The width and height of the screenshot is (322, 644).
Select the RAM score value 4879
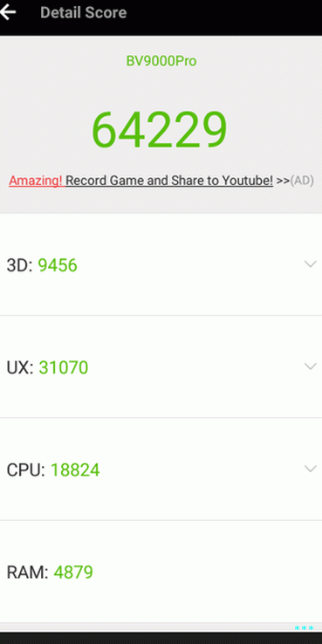coord(73,572)
